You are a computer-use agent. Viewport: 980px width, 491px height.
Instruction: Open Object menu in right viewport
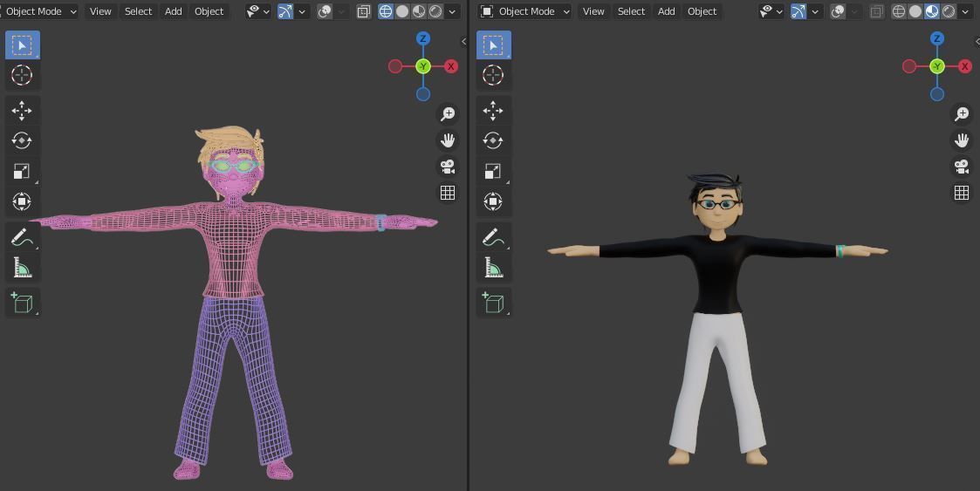point(702,11)
